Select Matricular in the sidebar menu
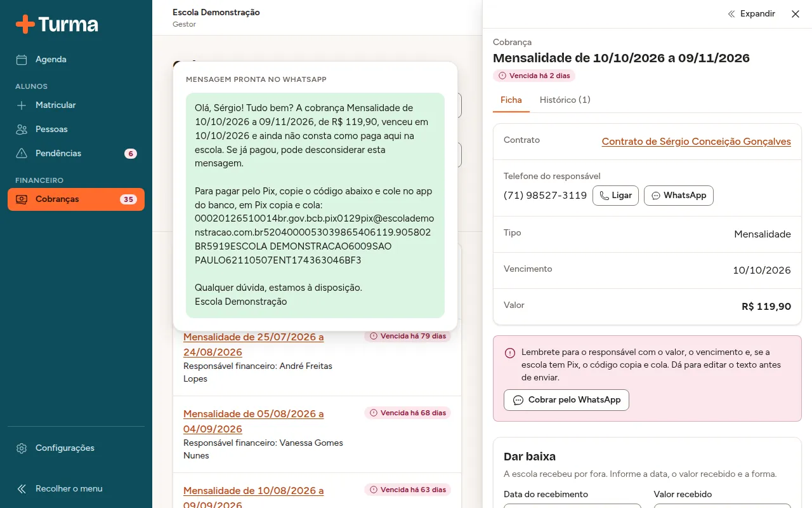 (x=76, y=105)
